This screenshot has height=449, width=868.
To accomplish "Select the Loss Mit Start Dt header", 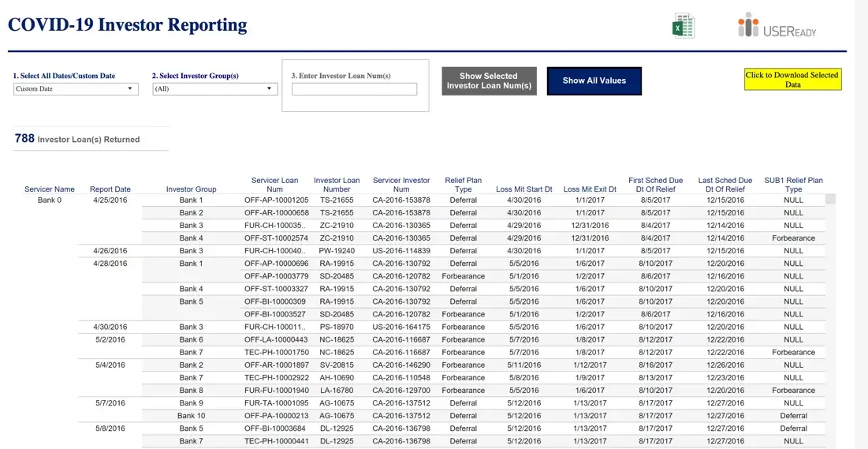I will pyautogui.click(x=524, y=189).
